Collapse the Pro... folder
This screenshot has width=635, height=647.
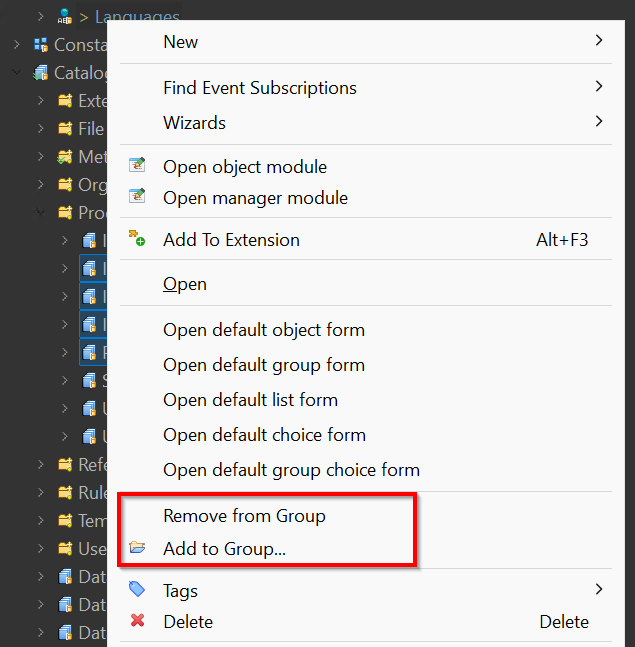[x=40, y=213]
